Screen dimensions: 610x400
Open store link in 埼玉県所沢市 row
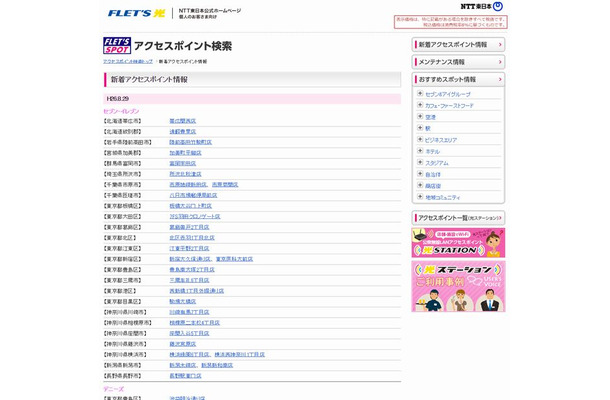pos(185,174)
